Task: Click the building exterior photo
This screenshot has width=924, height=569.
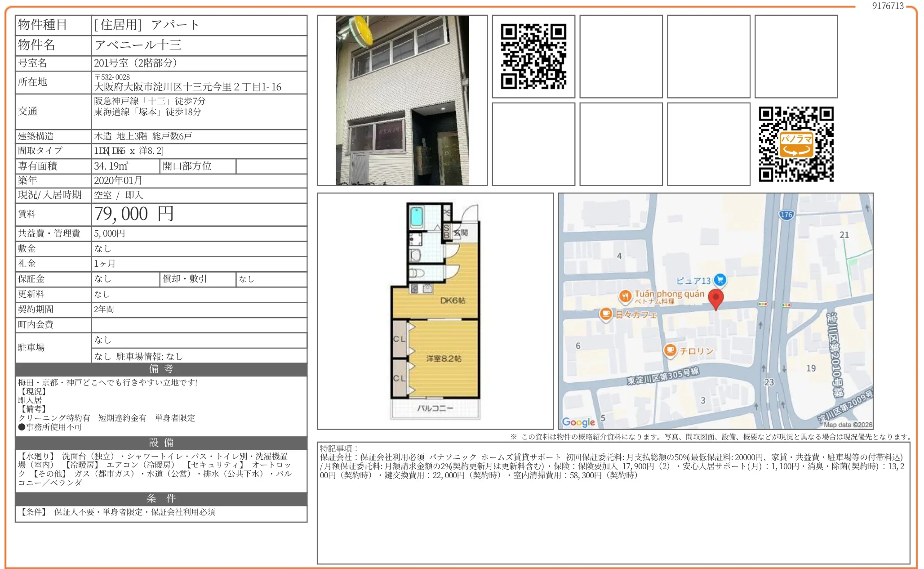Action: (x=402, y=100)
